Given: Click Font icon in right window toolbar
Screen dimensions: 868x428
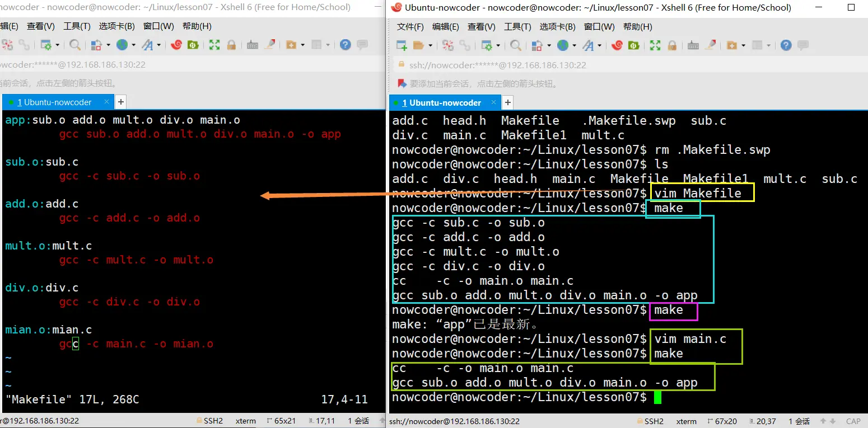Looking at the screenshot, I should point(588,45).
